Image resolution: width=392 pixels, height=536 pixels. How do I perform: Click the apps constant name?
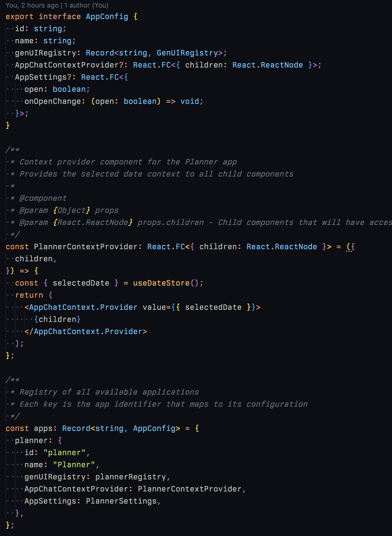[43, 428]
